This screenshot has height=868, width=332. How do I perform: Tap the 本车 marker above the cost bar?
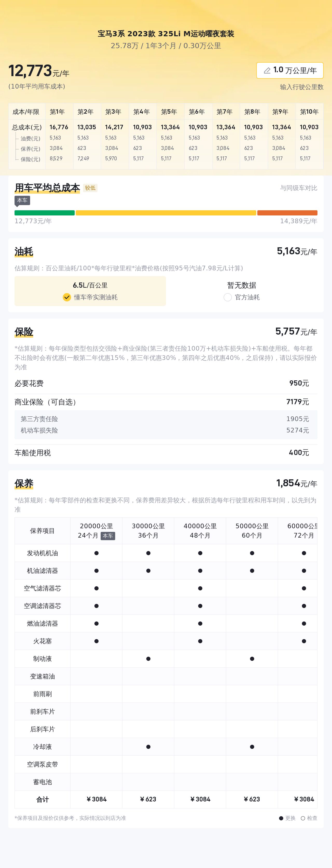click(22, 200)
